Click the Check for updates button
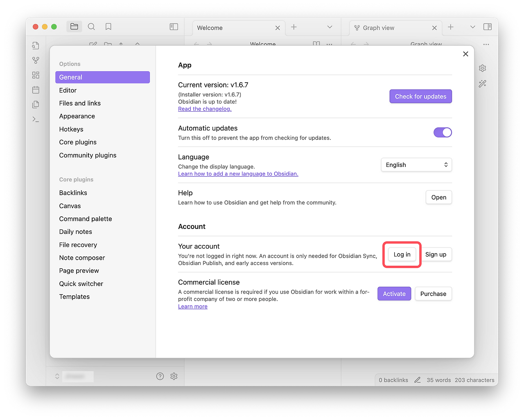524x420 pixels. tap(420, 97)
